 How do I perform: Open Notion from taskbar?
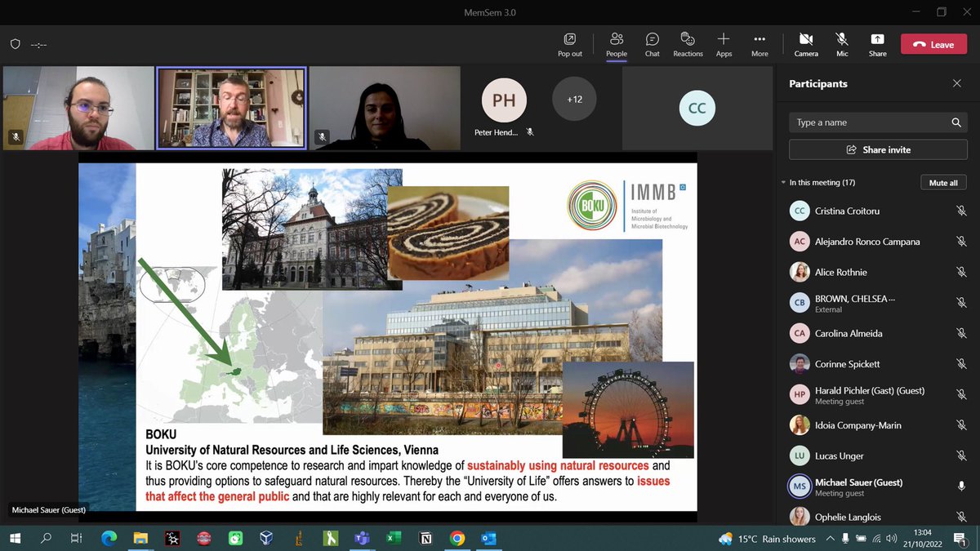click(x=425, y=538)
